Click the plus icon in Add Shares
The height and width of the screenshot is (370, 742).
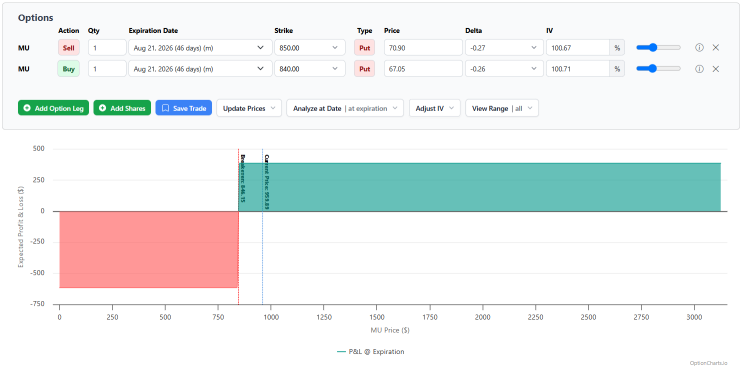point(102,108)
